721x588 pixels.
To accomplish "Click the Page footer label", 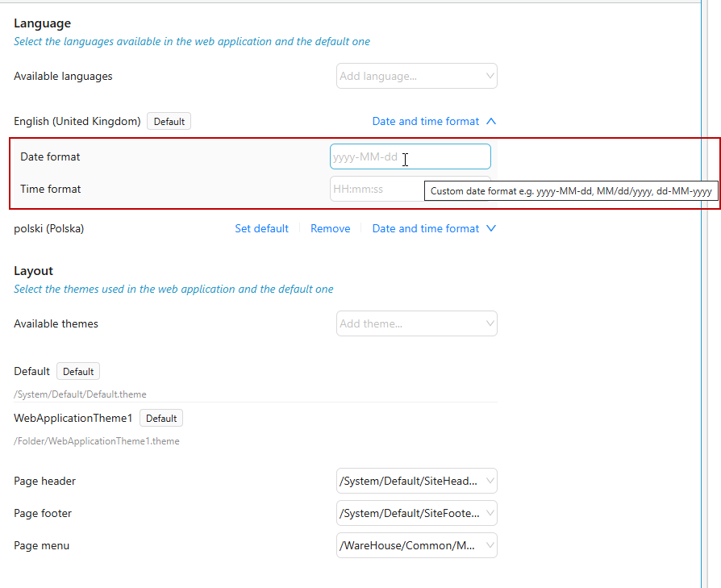I will (43, 513).
